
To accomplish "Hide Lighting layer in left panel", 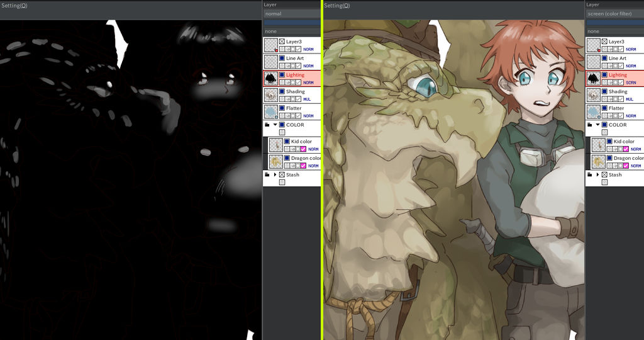I will click(282, 75).
